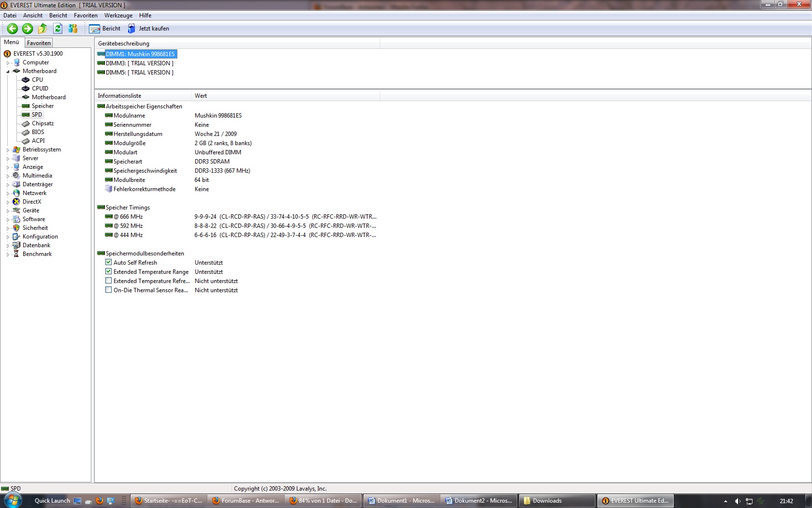Open the Konfiguration tree item
The height and width of the screenshot is (508, 812).
click(x=40, y=237)
